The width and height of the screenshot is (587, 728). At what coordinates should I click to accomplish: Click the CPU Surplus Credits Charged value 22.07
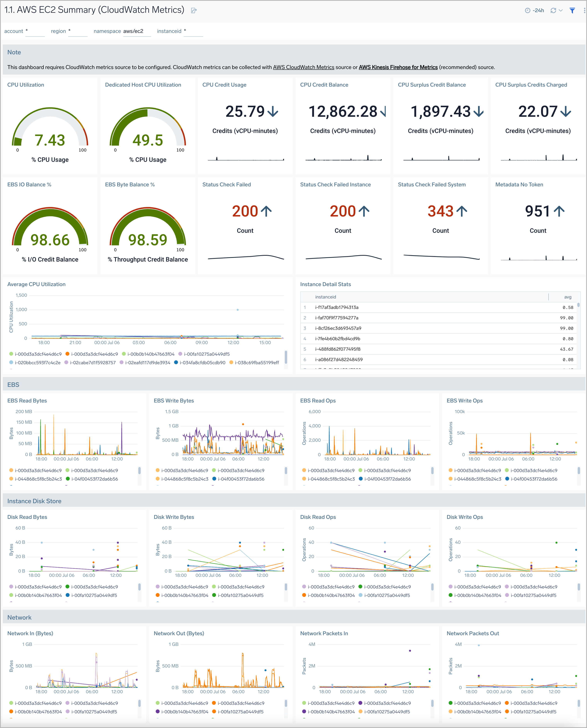tap(538, 111)
